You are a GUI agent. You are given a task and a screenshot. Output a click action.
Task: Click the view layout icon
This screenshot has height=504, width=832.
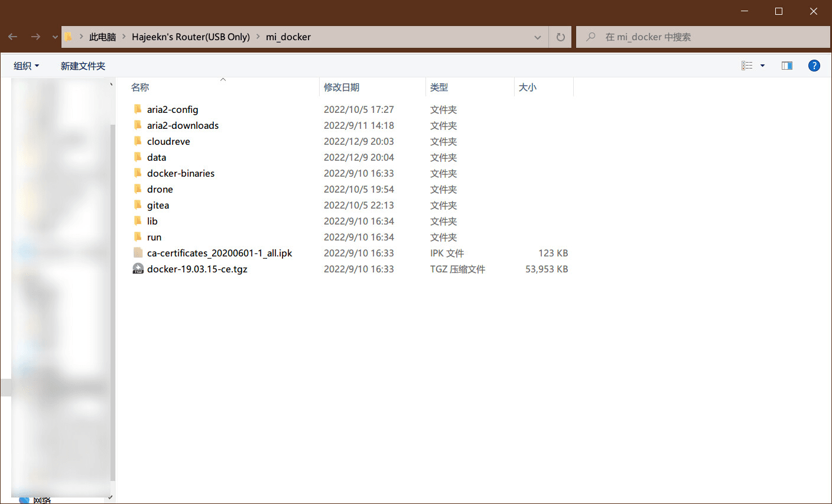(x=747, y=66)
